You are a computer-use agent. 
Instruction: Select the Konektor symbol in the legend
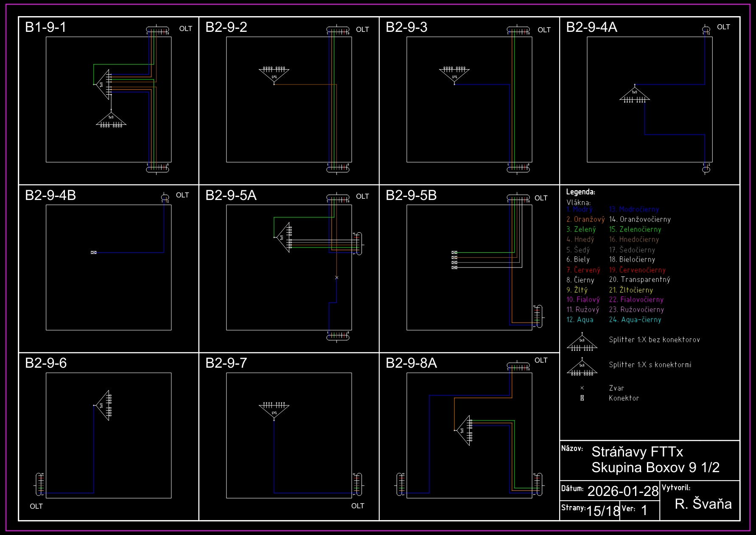tap(582, 398)
